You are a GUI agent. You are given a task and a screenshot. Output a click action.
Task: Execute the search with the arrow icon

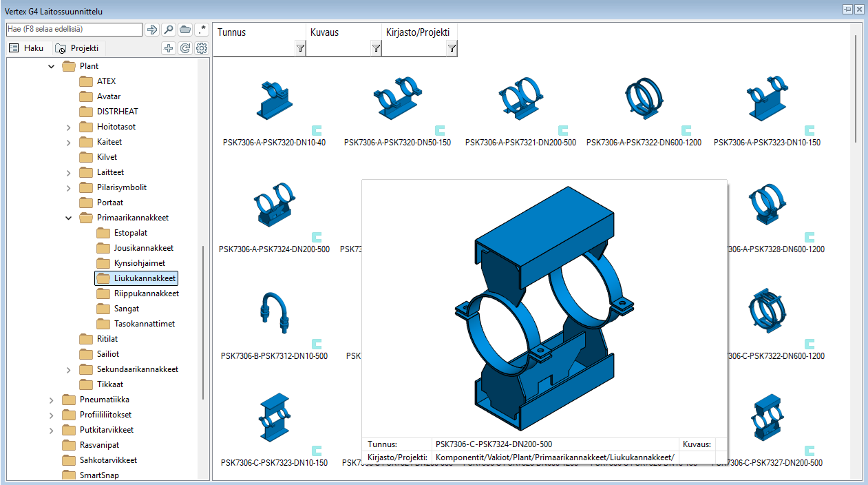tap(151, 29)
